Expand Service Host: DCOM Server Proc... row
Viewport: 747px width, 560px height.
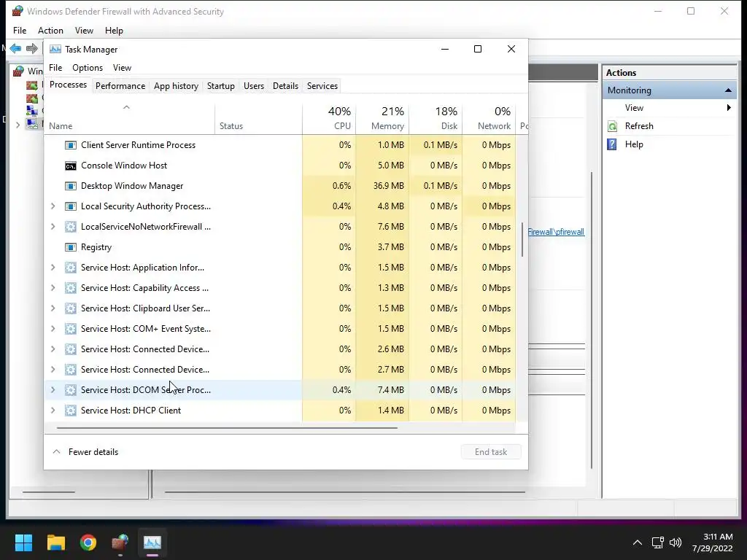(53, 390)
